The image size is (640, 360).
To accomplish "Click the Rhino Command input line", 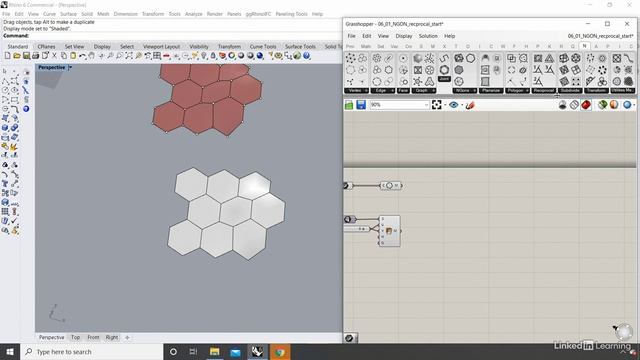I will click(171, 36).
